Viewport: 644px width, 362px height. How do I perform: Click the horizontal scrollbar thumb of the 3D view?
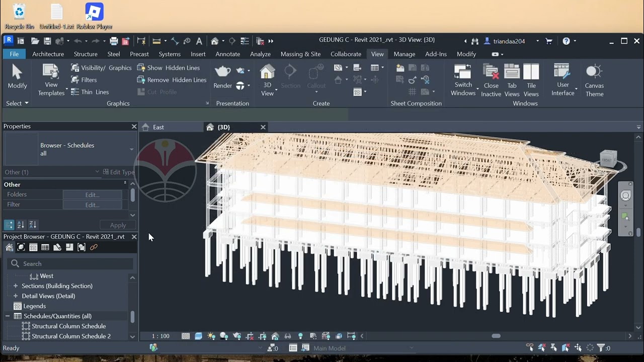496,336
